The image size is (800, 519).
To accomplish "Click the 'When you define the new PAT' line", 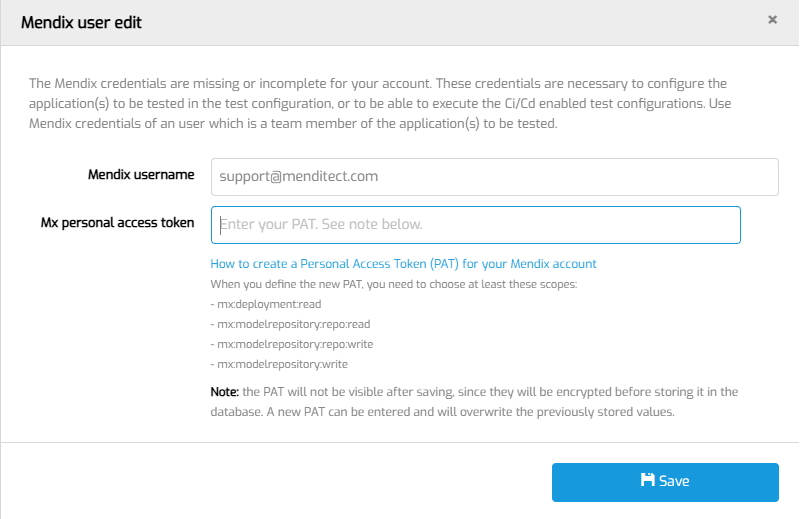I will pos(393,285).
